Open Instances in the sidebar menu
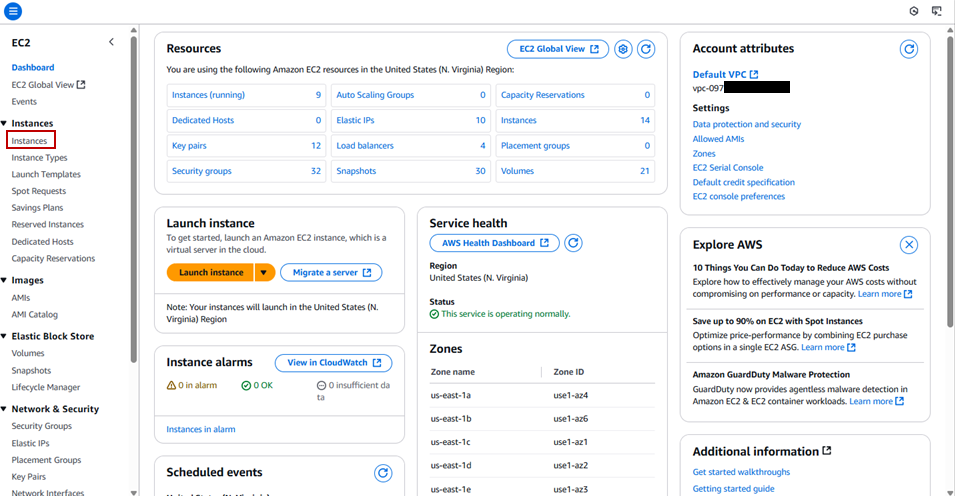The width and height of the screenshot is (955, 496). (30, 141)
